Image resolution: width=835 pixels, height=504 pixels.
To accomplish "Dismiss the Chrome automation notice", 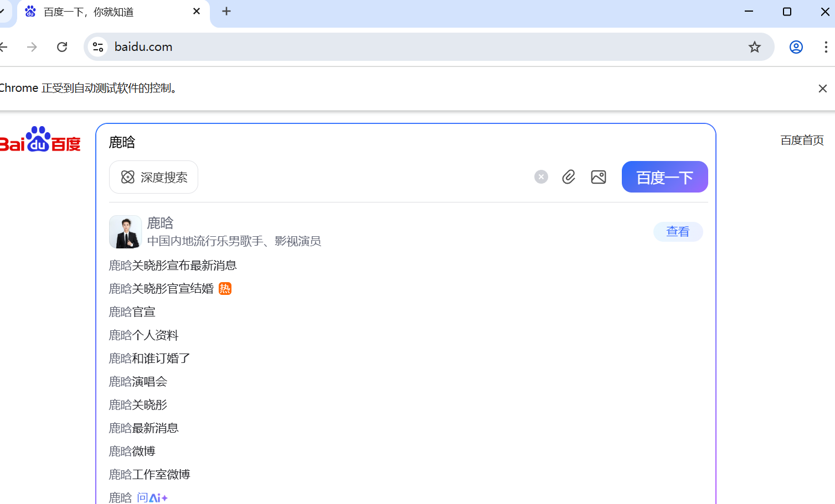I will coord(823,89).
